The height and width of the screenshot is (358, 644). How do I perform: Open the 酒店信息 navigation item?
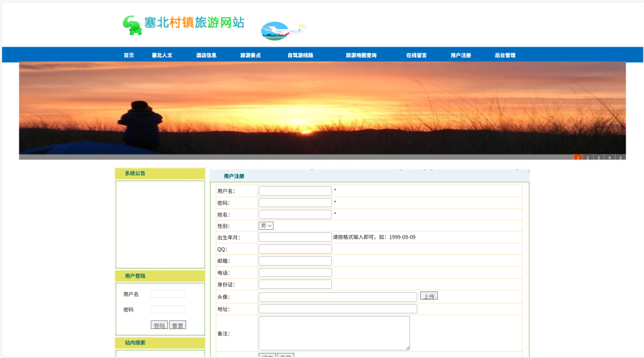(206, 55)
